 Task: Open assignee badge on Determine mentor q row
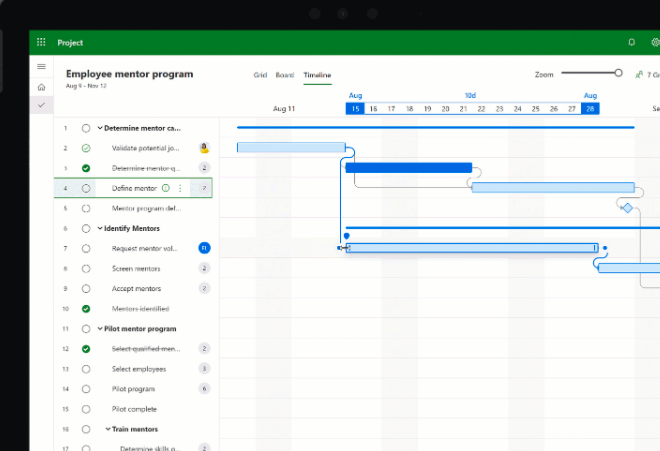204,168
